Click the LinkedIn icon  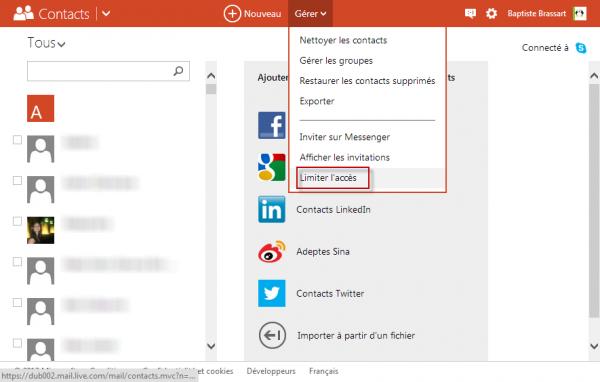coord(272,209)
